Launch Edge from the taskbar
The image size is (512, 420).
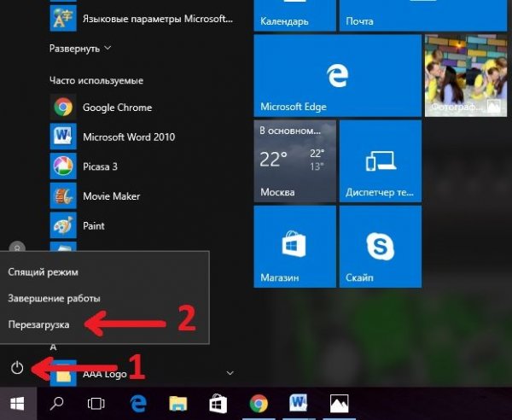coord(138,404)
